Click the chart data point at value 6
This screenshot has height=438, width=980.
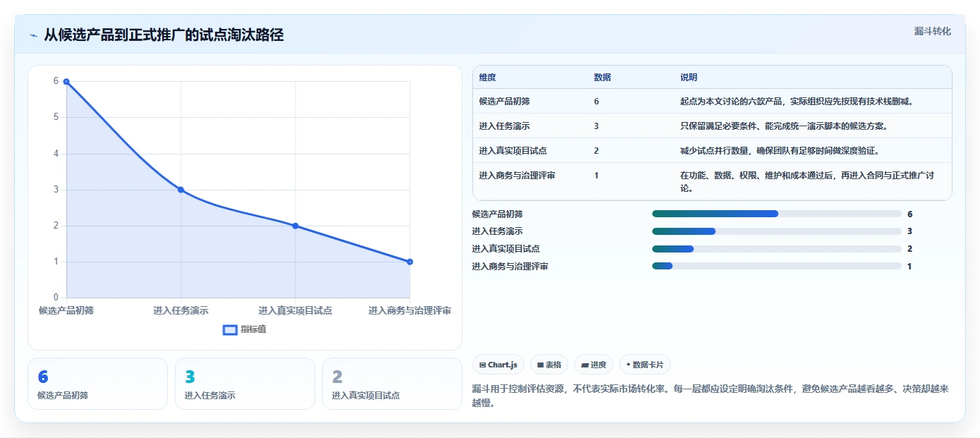(66, 82)
